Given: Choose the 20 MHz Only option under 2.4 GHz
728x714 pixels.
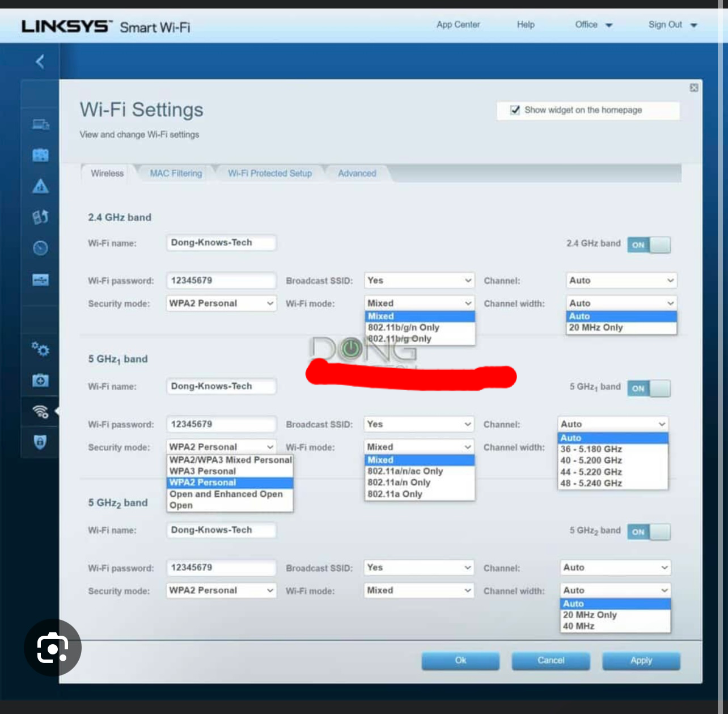Looking at the screenshot, I should click(621, 328).
